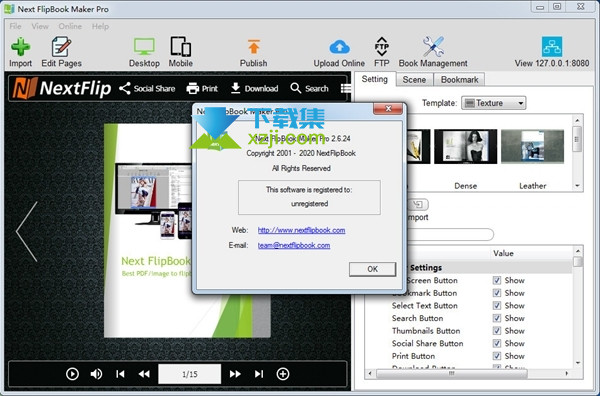Go to the next page with forward button
This screenshot has width=600, height=396.
coord(235,374)
